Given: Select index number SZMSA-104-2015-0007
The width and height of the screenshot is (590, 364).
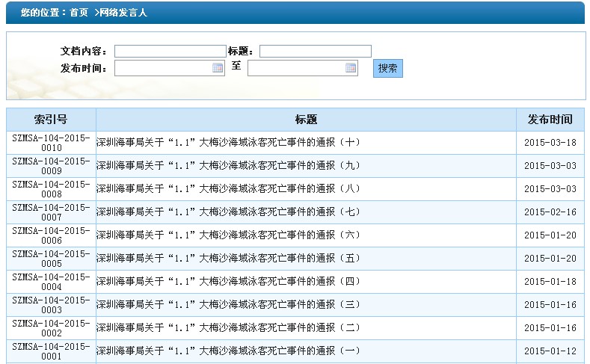Looking at the screenshot, I should pos(51,212).
